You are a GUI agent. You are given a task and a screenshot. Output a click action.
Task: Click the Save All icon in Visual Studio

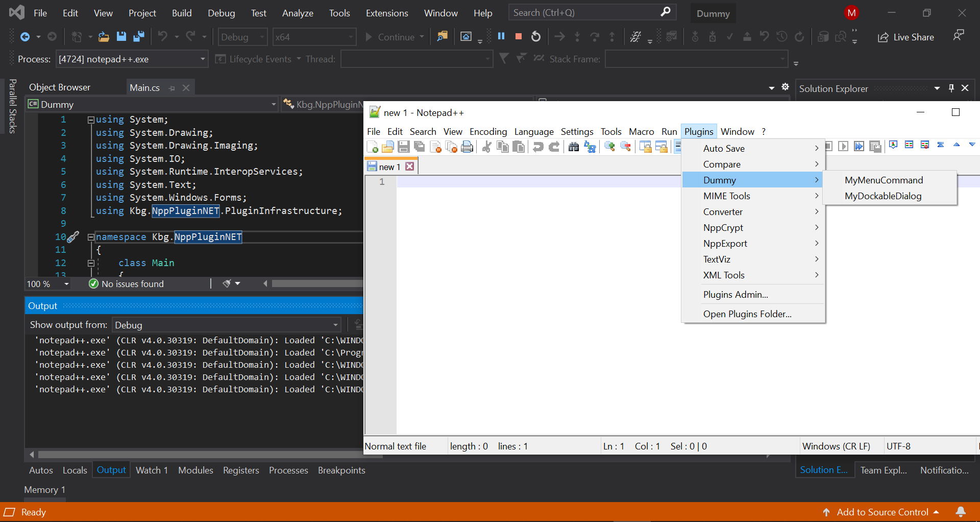[x=138, y=36]
